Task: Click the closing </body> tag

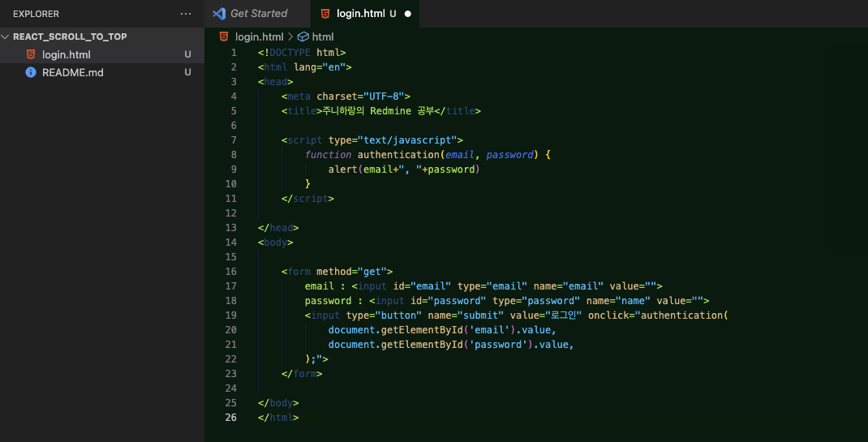Action: click(278, 403)
